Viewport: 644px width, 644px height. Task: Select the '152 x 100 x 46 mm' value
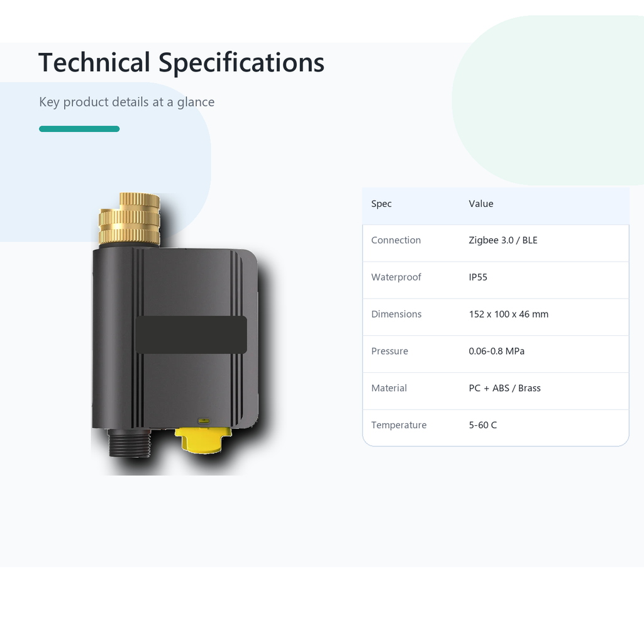point(508,314)
